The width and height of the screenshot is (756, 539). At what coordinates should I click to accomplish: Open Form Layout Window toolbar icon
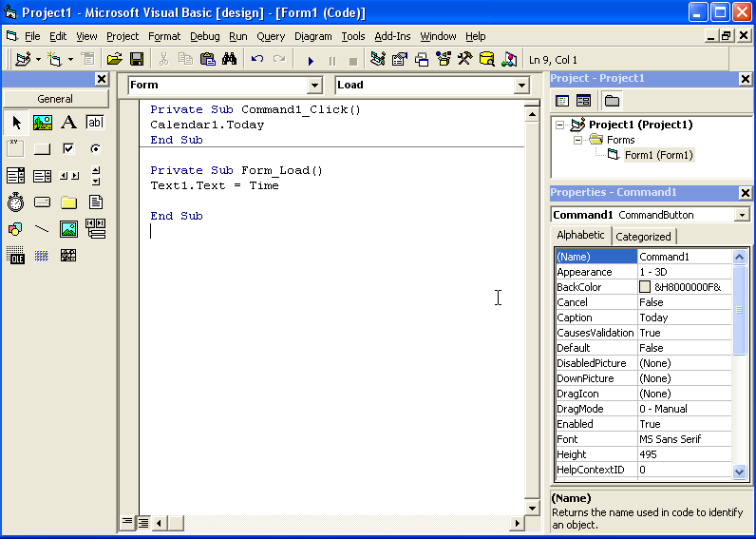(x=422, y=59)
